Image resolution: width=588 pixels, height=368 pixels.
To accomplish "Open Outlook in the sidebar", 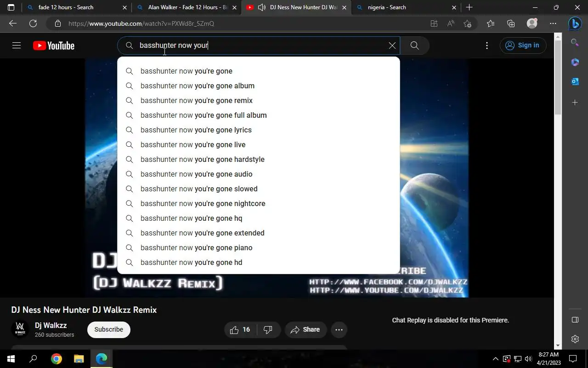I will (x=575, y=81).
